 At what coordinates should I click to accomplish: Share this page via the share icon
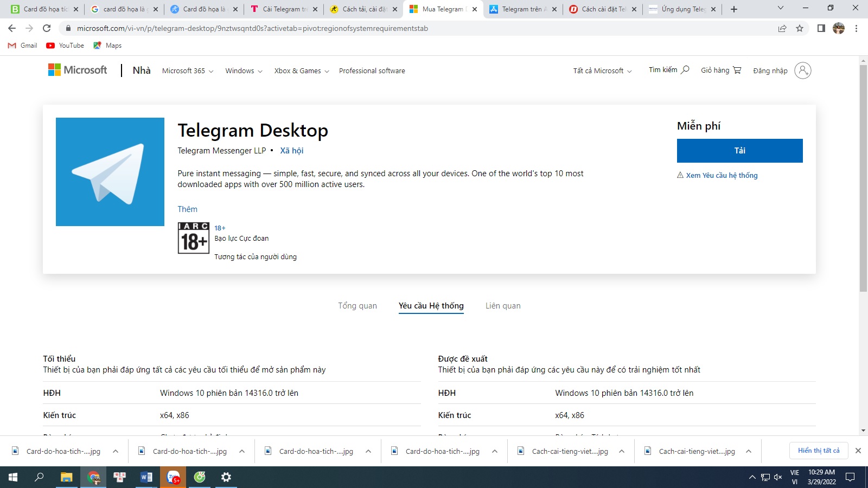tap(782, 28)
